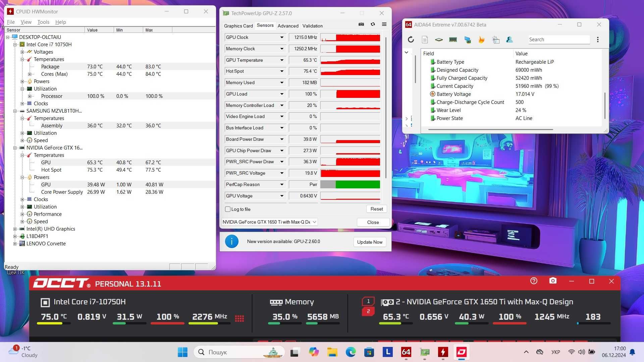Click the УКР language indicator
The width and height of the screenshot is (644, 362).
(x=555, y=352)
